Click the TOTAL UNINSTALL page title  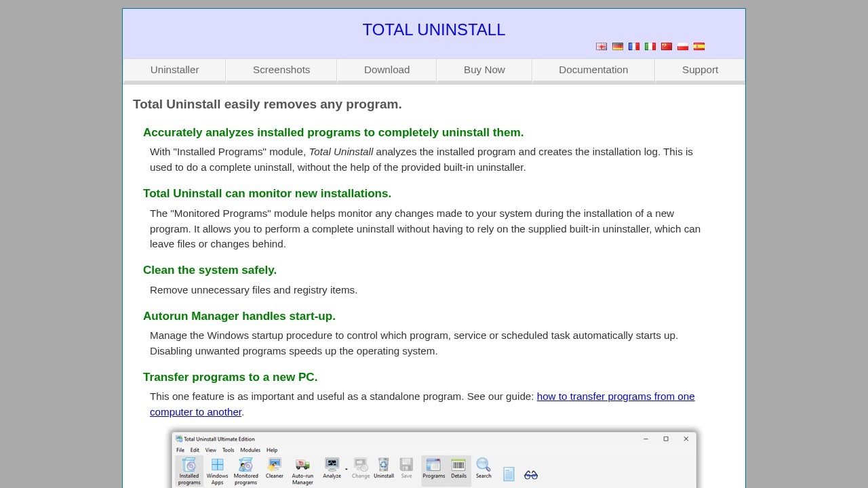pos(434,30)
